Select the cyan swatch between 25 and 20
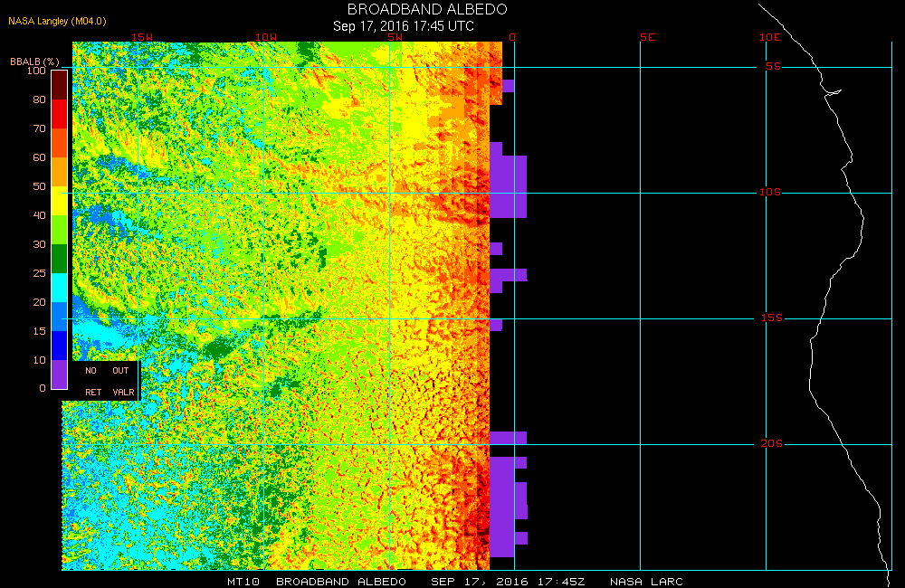The image size is (905, 588). pyautogui.click(x=60, y=288)
